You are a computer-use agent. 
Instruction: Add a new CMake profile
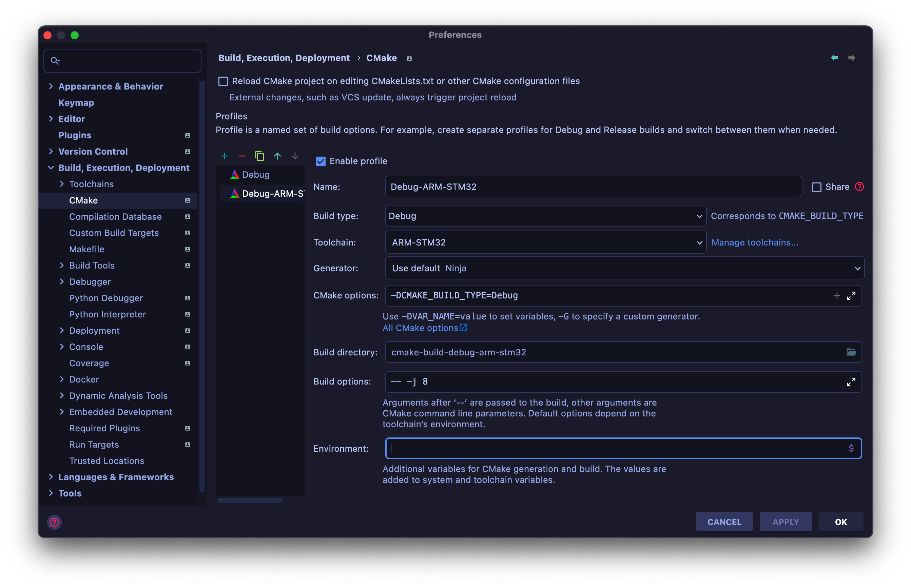pos(225,156)
